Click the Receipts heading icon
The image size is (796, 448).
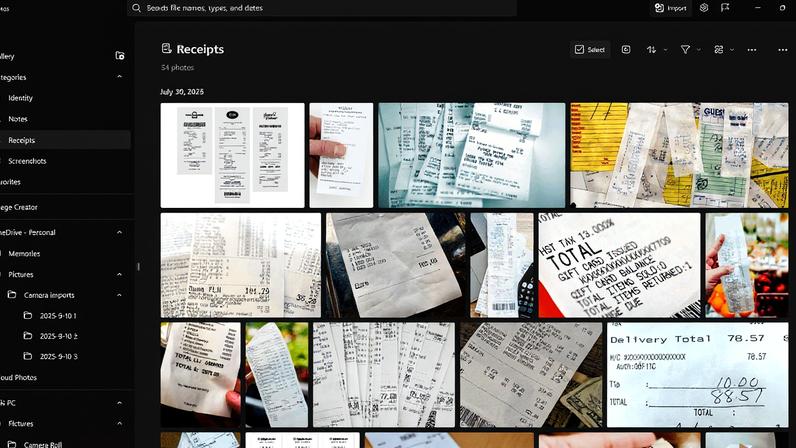tap(166, 48)
